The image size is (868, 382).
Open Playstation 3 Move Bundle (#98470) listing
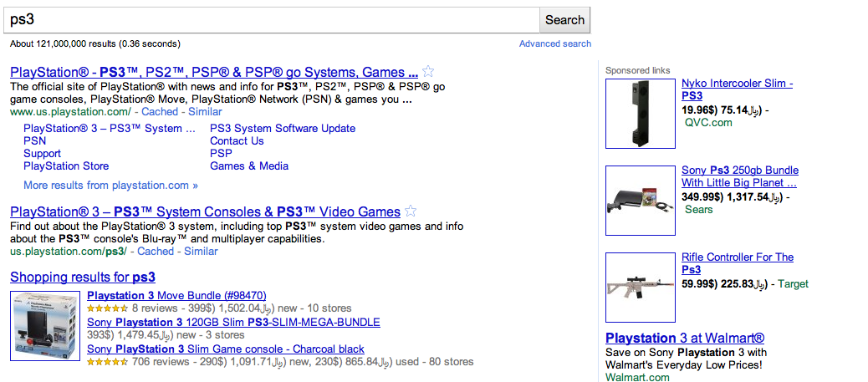(x=176, y=296)
